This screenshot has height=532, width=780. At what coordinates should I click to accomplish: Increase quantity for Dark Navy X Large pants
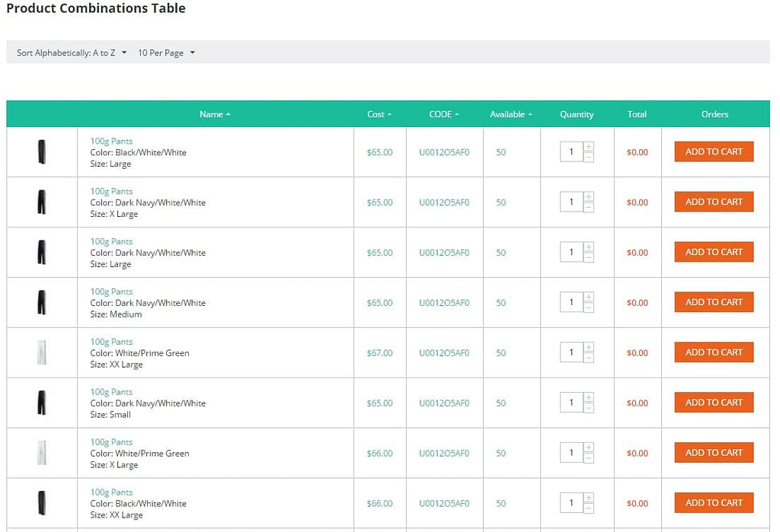[x=589, y=197]
